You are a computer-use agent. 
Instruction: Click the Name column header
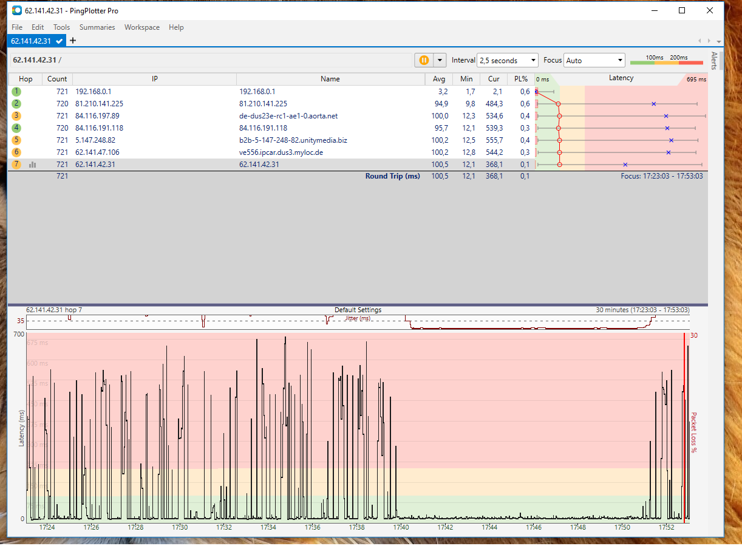coord(331,79)
